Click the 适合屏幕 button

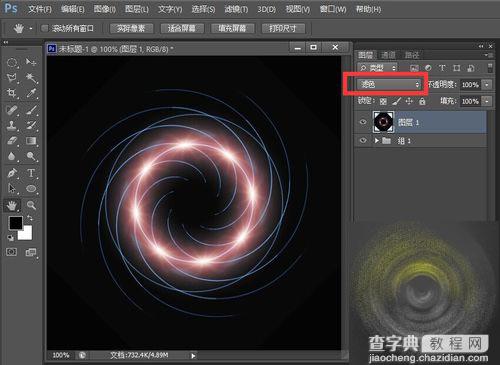(x=182, y=29)
